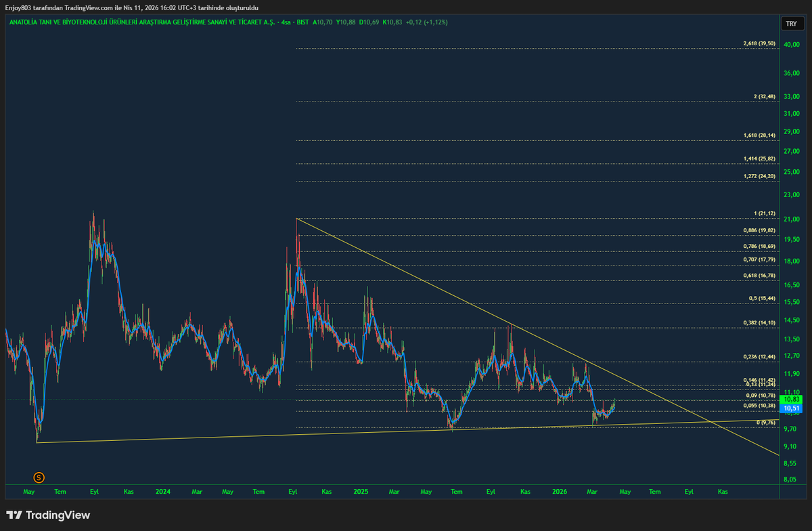Click the 27,00 price axis label
This screenshot has height=531, width=812.
point(791,152)
